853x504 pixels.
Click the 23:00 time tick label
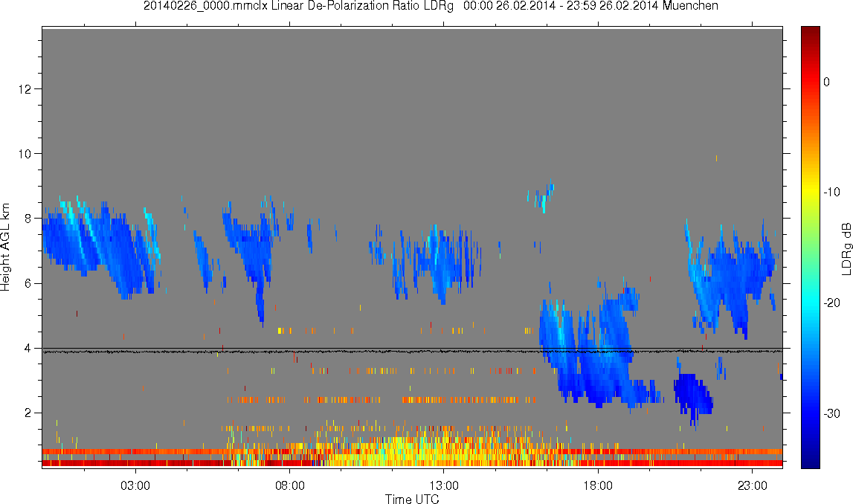pos(753,485)
